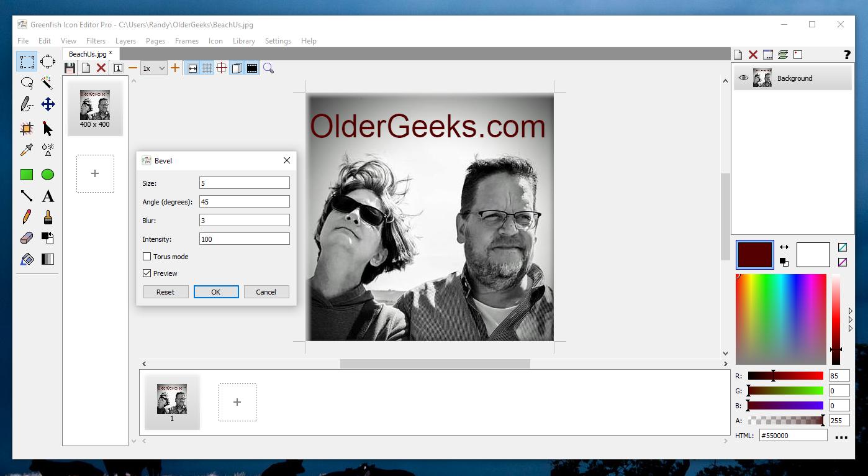Click the layer icon with red dot
This screenshot has height=476, width=868.
pyautogui.click(x=798, y=55)
